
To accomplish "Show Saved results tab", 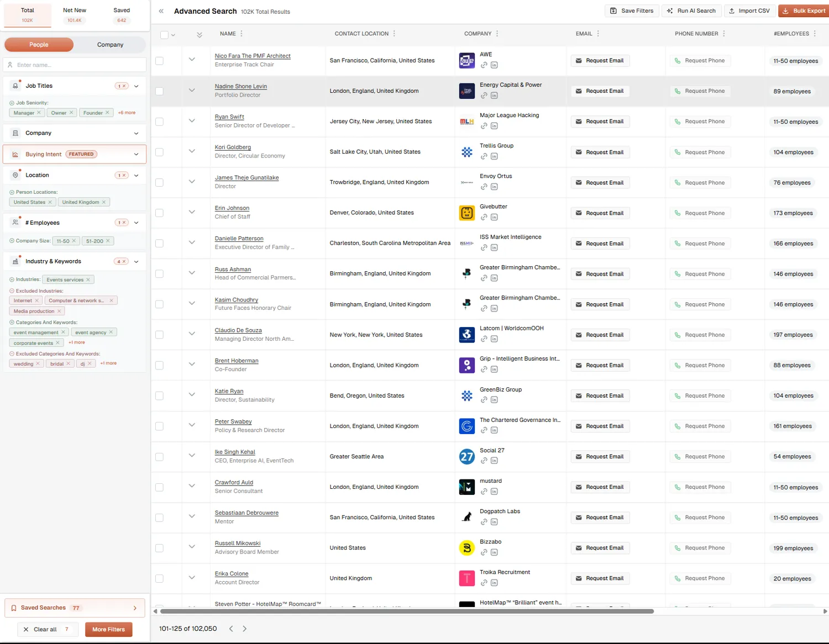I will (x=122, y=15).
